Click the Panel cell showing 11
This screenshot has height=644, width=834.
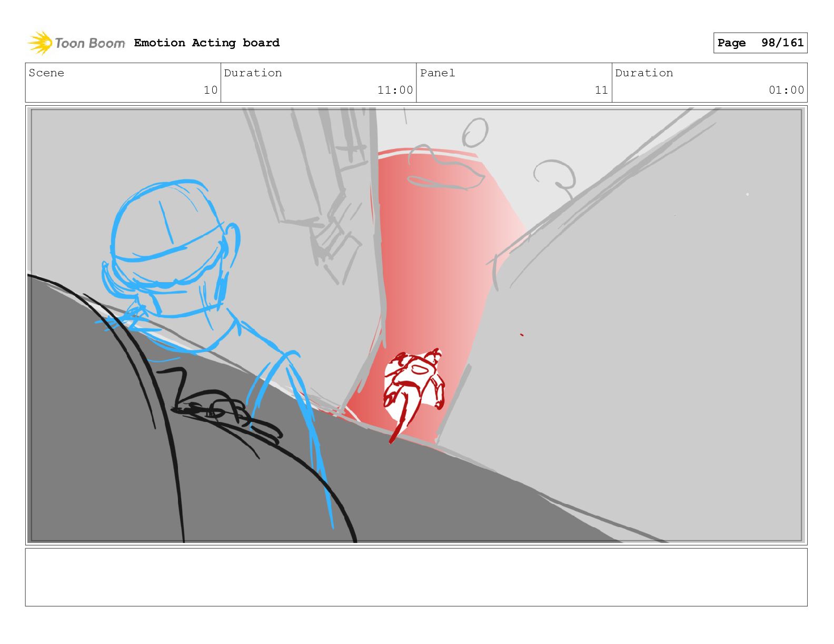coord(514,83)
